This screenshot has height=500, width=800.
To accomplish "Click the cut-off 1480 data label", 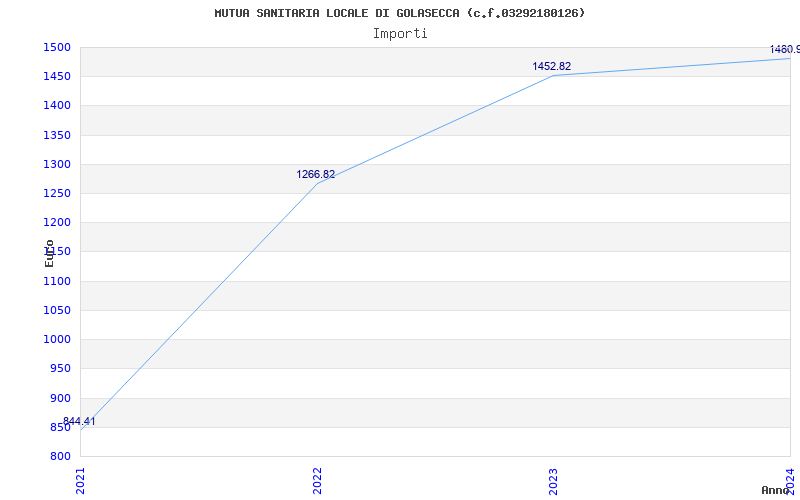I will pyautogui.click(x=785, y=49).
